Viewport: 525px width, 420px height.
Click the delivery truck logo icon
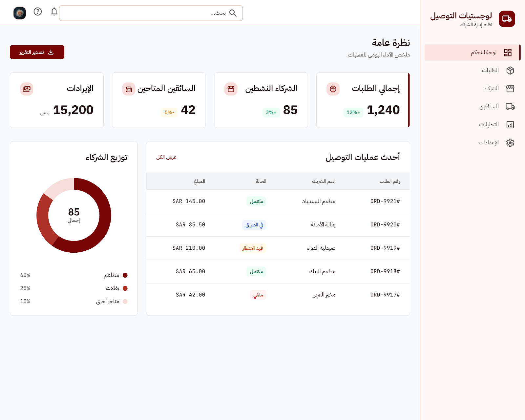507,19
